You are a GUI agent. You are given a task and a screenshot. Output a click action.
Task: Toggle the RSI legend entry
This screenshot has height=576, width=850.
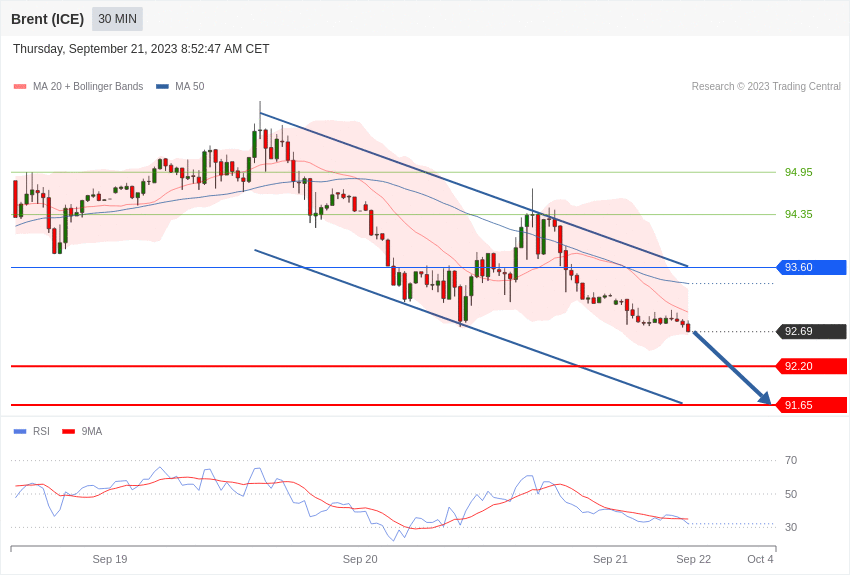(x=32, y=432)
